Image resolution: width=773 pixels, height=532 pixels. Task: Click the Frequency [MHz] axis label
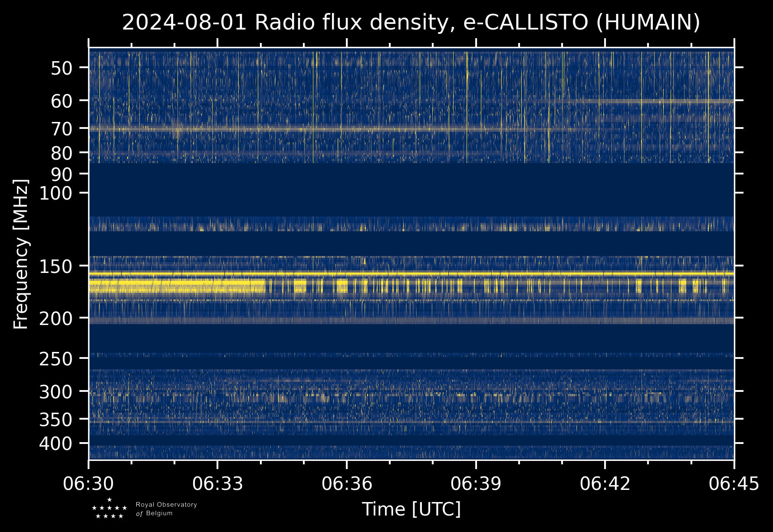pyautogui.click(x=21, y=254)
